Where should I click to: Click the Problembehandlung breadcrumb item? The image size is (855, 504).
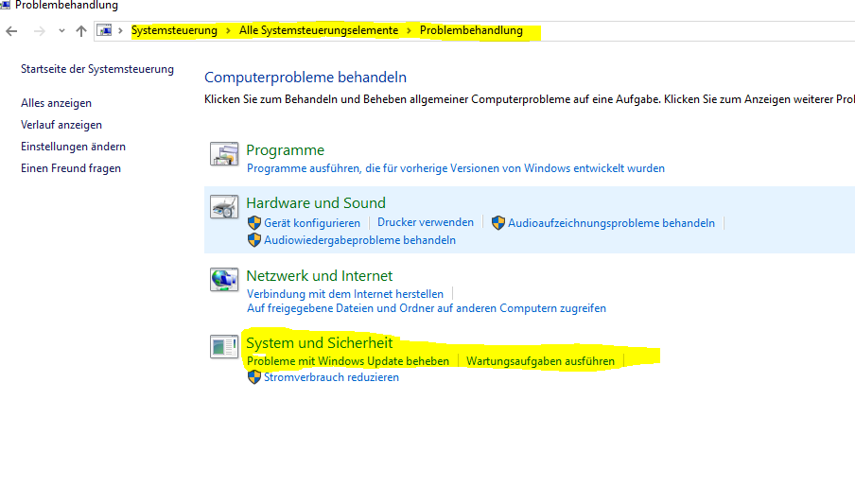(x=471, y=30)
